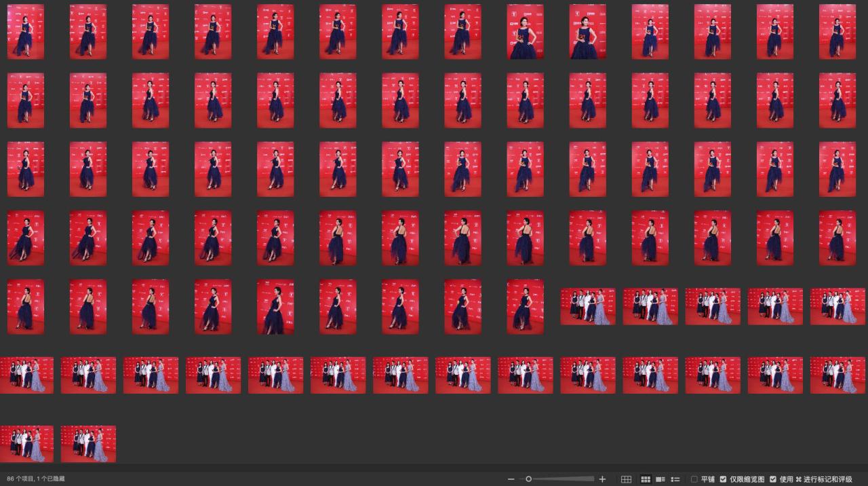The image size is (868, 486).
Task: Select the first thumbnail in the fourth row
Action: (26, 238)
